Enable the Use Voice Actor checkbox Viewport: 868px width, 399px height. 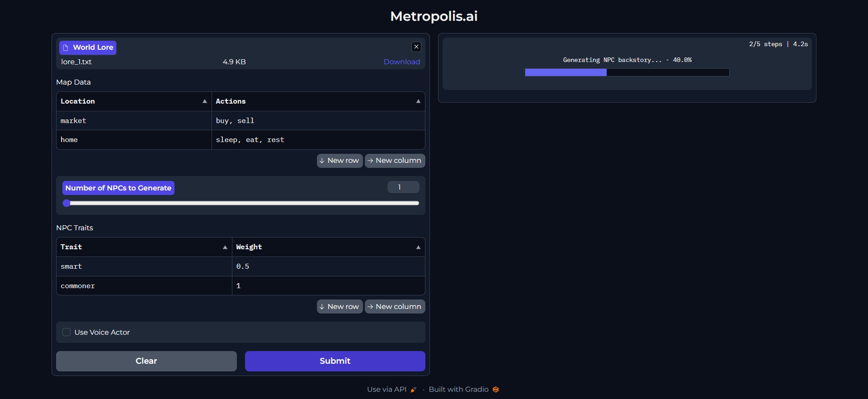(x=66, y=332)
